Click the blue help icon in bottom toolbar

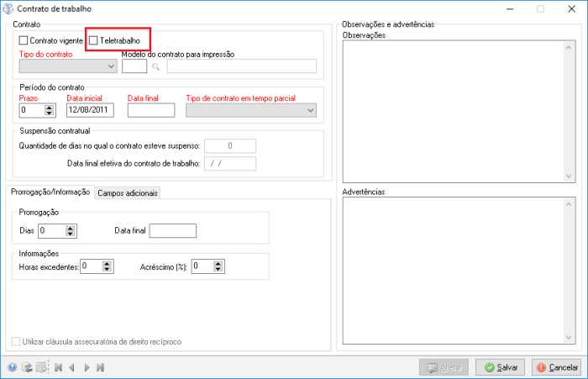[x=13, y=367]
